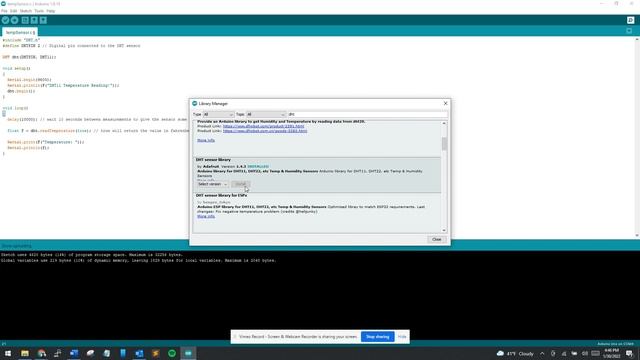Click the library search field containing dht
This screenshot has width=640, height=360.
point(367,115)
